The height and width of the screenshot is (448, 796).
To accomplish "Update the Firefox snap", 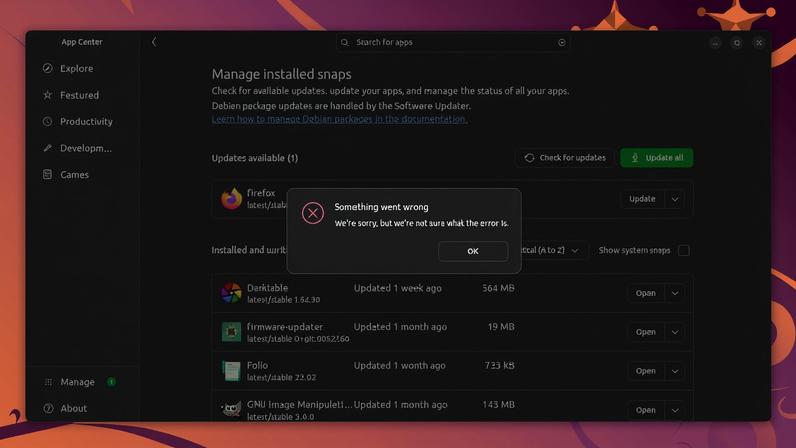I will tap(642, 199).
